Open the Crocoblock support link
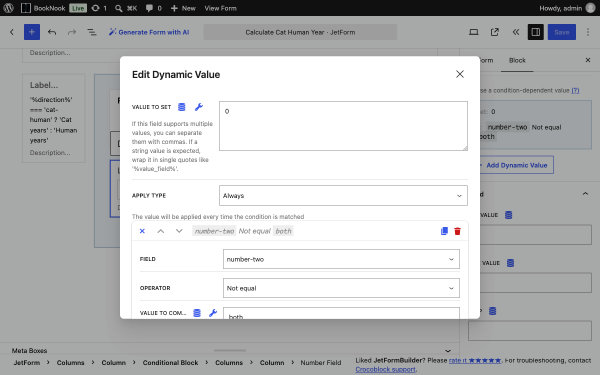Viewport: 600px width, 375px height. point(385,369)
